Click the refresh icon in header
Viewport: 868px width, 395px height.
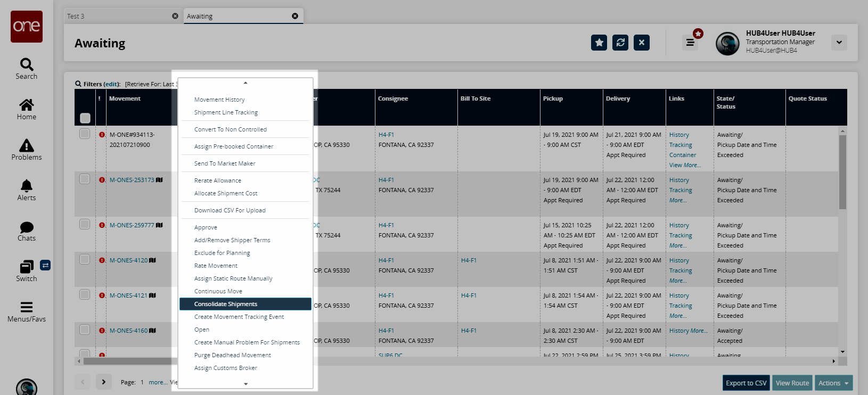coord(620,43)
